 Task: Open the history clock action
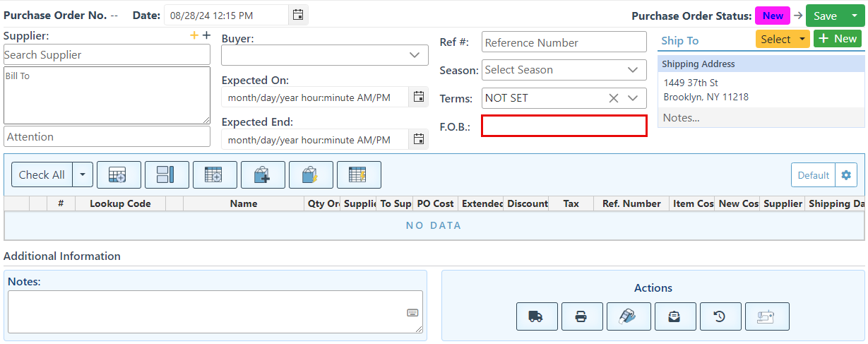tap(720, 316)
